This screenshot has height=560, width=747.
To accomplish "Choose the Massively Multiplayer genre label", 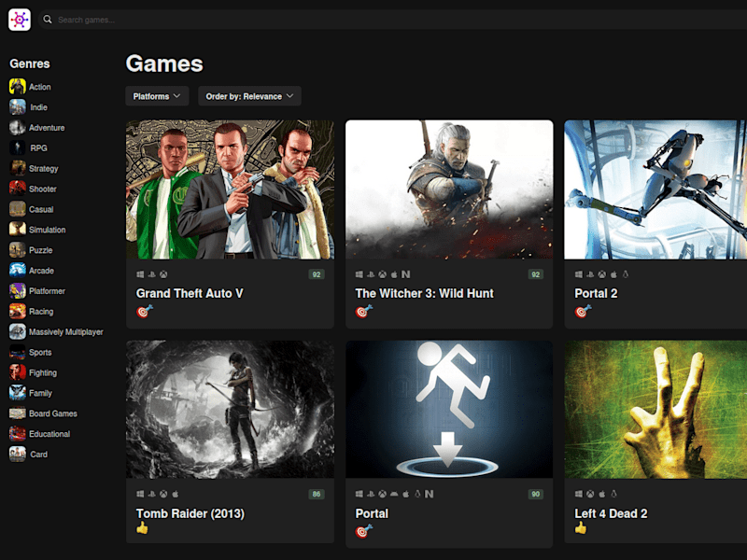I will click(66, 332).
